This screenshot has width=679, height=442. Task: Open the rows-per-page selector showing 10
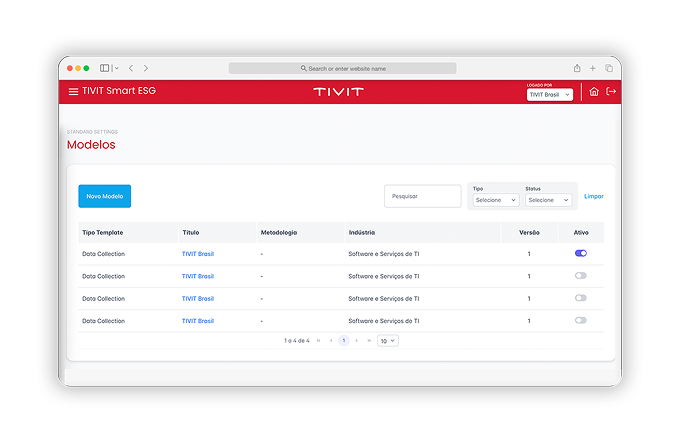(x=388, y=341)
